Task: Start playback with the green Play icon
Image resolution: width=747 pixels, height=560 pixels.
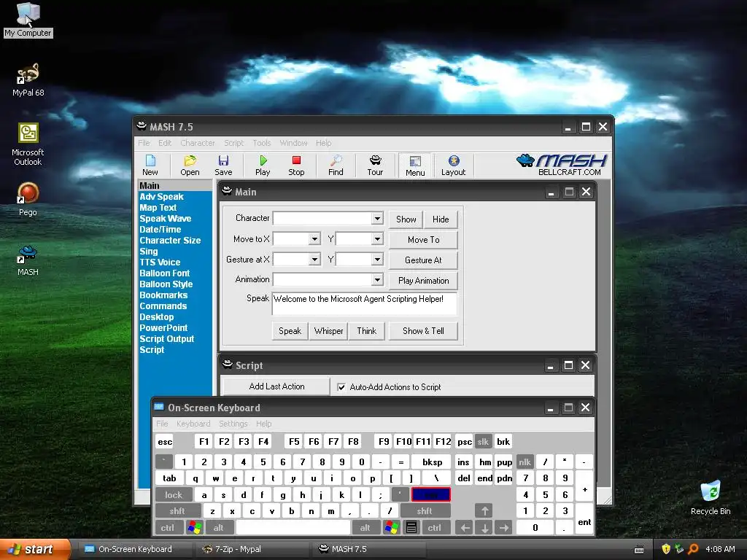Action: (x=263, y=166)
